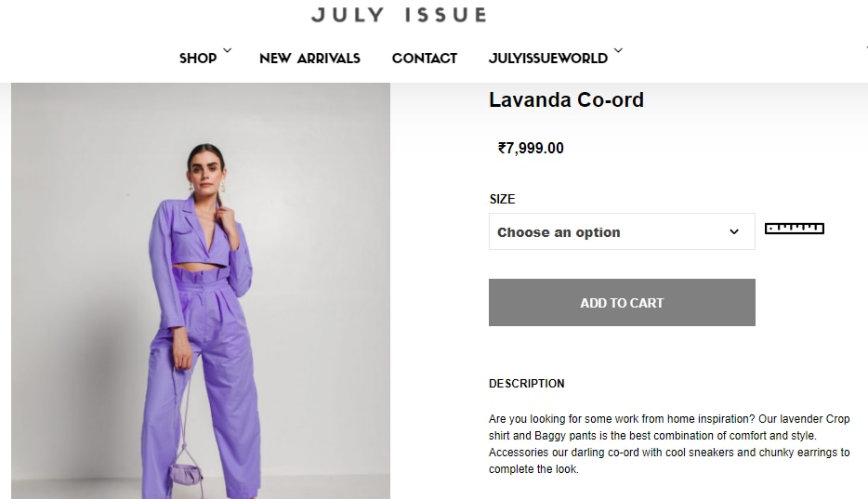Go to NEW ARRIVALS
Screen dimensions: 868x499
click(x=310, y=59)
